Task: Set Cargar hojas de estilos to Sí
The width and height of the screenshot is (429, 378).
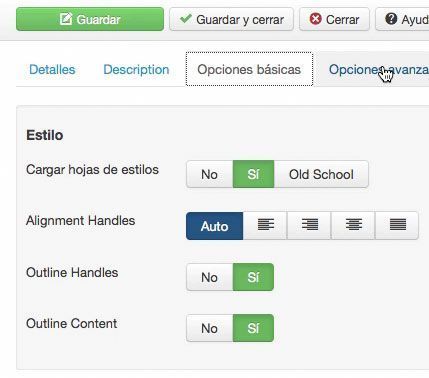Action: pos(253,174)
